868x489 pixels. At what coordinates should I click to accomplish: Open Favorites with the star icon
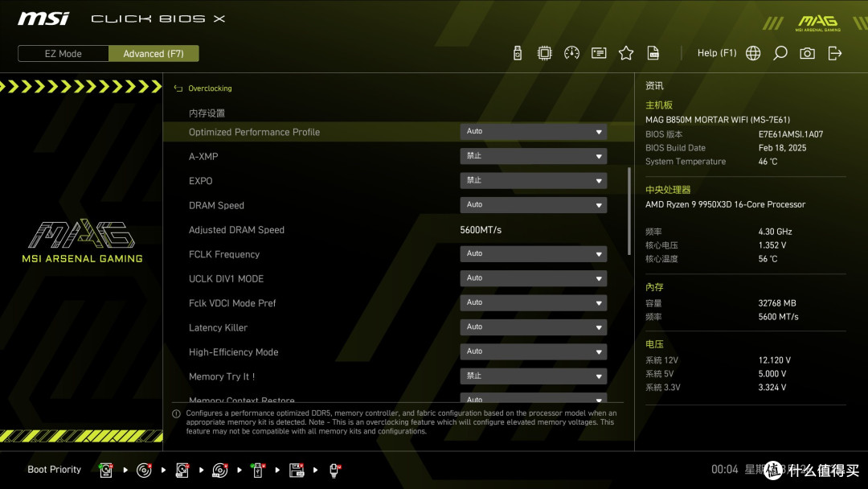(x=626, y=53)
